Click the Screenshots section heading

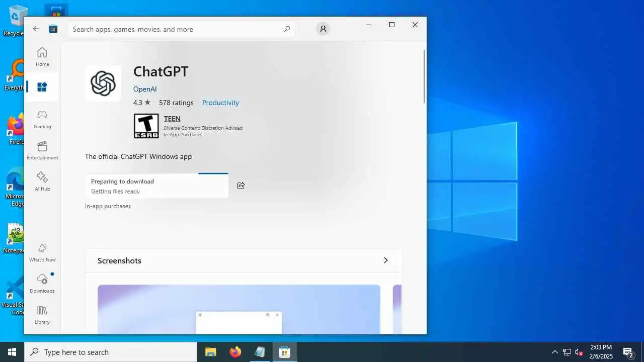tap(119, 260)
